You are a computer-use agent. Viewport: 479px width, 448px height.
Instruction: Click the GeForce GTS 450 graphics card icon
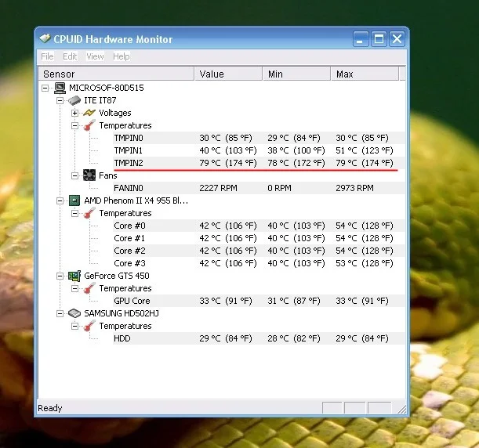(x=74, y=276)
